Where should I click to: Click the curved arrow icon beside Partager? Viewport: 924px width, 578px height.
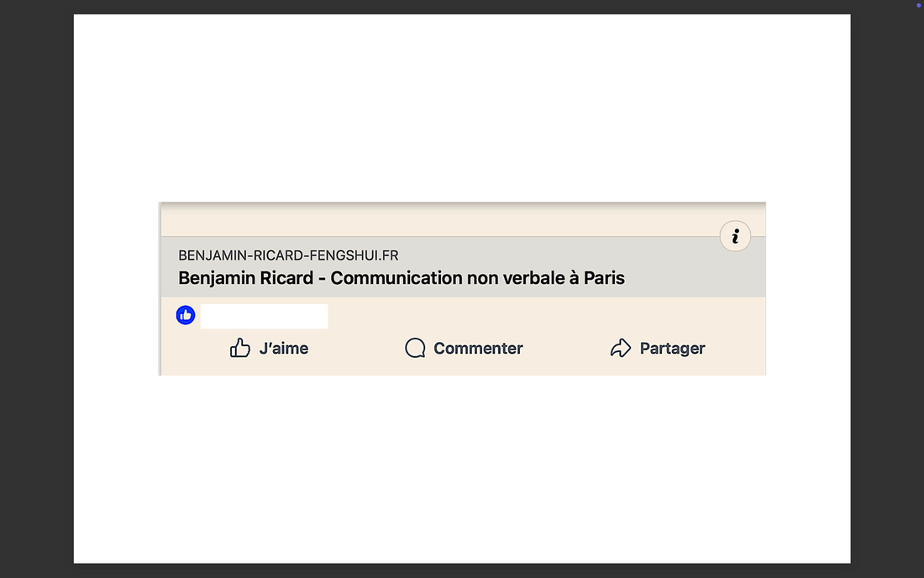620,349
